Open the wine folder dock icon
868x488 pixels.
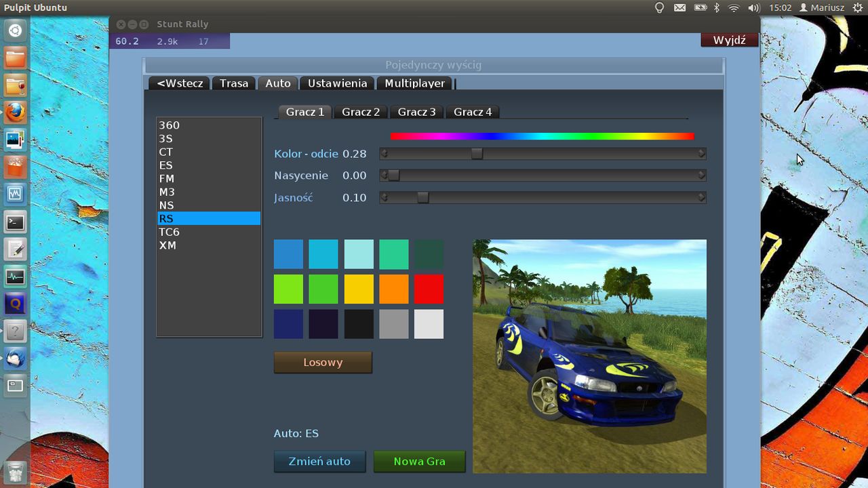(16, 85)
